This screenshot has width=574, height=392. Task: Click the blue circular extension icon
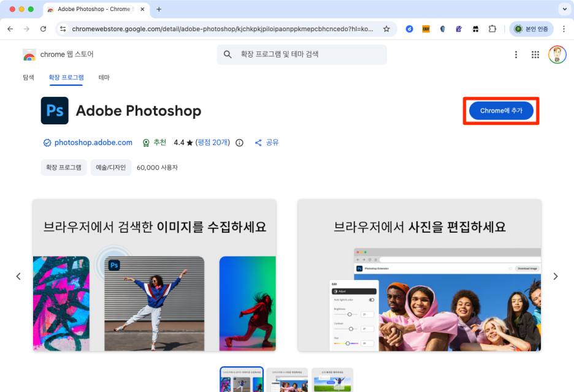pos(409,29)
